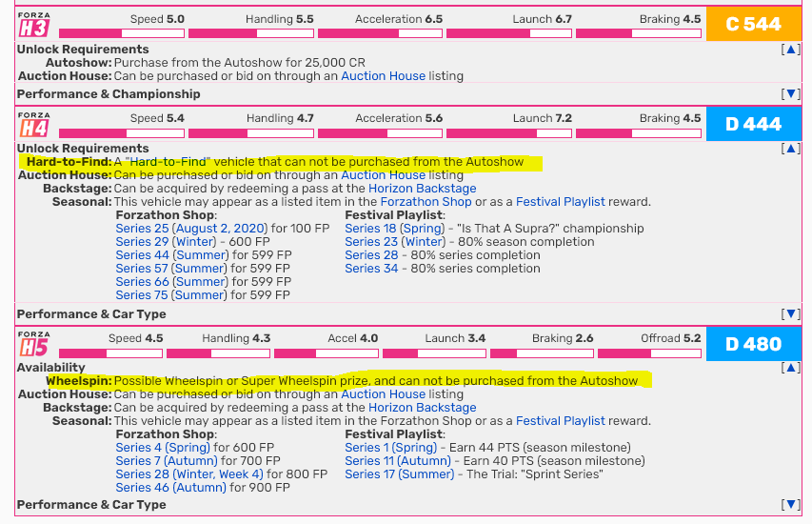Image resolution: width=812 pixels, height=524 pixels.
Task: Open Series 46 (Autumn) link
Action: pos(170,488)
